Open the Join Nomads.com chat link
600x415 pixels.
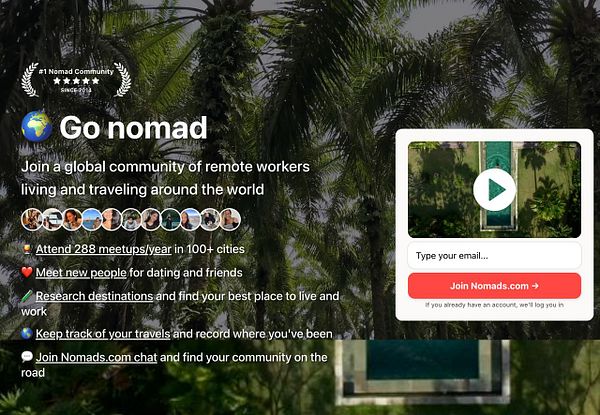96,357
